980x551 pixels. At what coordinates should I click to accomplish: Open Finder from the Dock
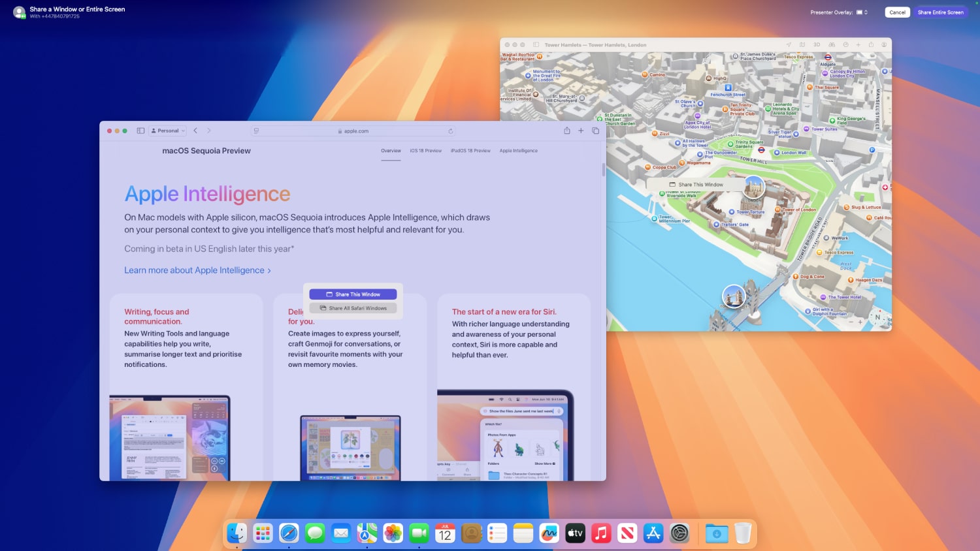coord(237,533)
